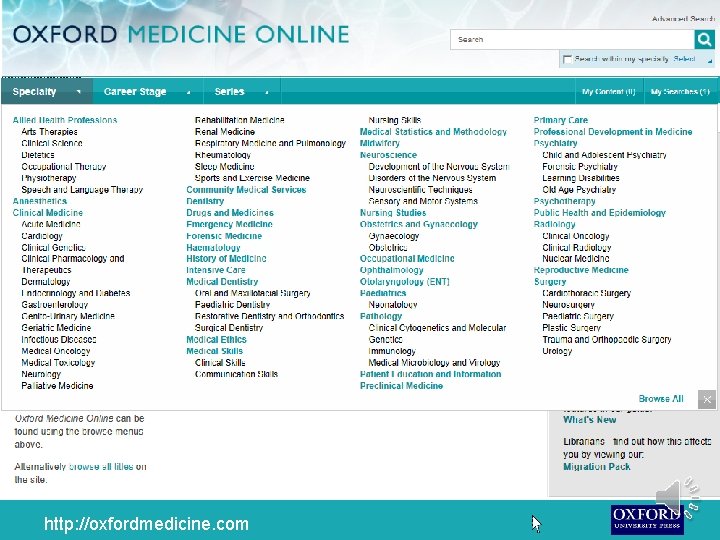Click Reproductive Medicine
This screenshot has width=720, height=540.
(x=581, y=270)
